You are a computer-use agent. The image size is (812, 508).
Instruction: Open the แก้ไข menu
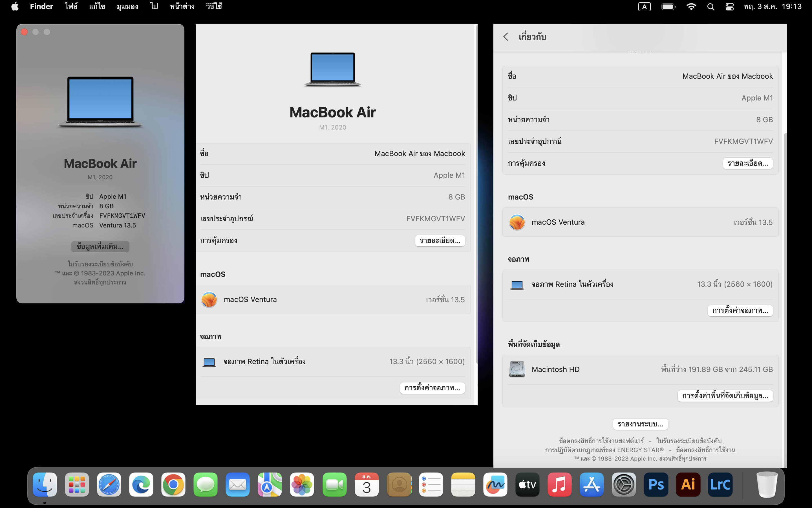tap(97, 6)
